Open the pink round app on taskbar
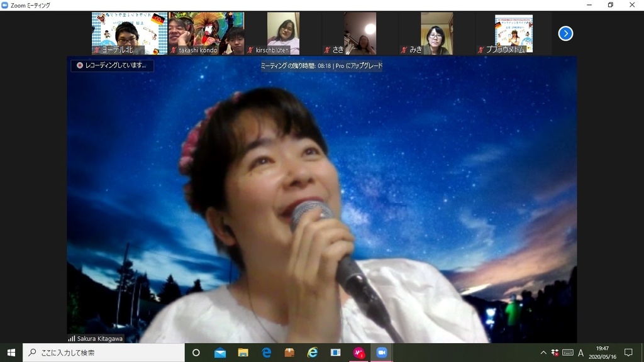 point(359,353)
